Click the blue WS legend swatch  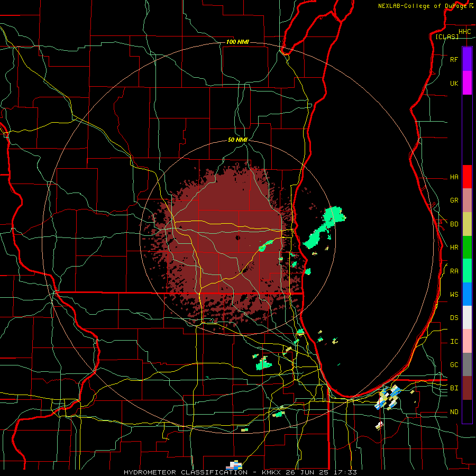tap(467, 294)
